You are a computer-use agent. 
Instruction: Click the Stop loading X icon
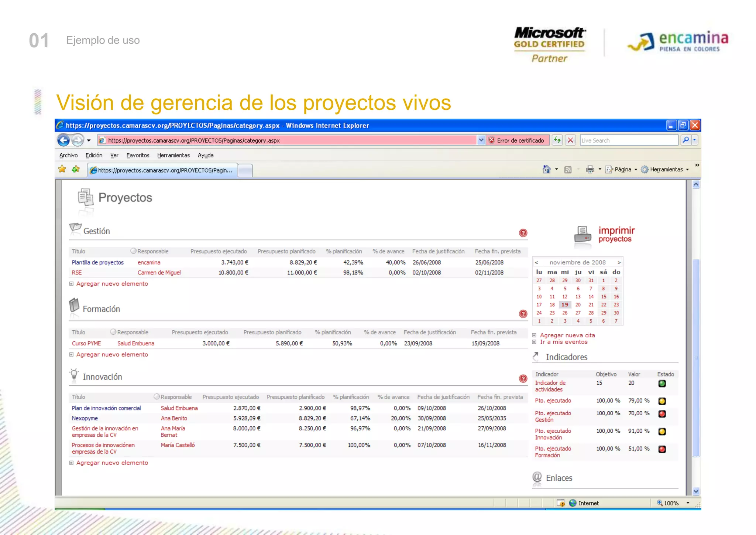[x=571, y=140]
